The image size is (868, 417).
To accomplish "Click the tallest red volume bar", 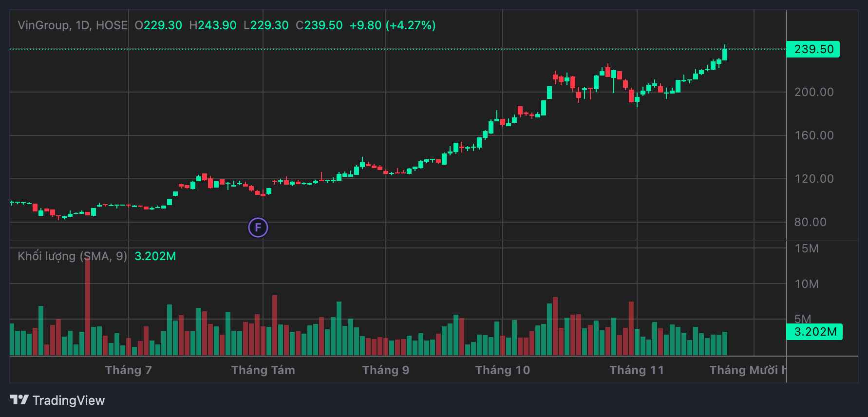I will tap(88, 307).
